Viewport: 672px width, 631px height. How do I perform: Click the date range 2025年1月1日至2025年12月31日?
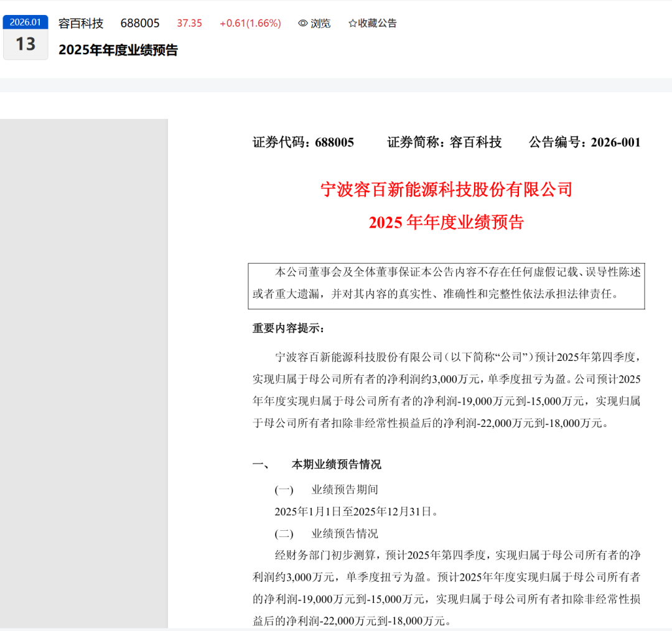coord(356,512)
